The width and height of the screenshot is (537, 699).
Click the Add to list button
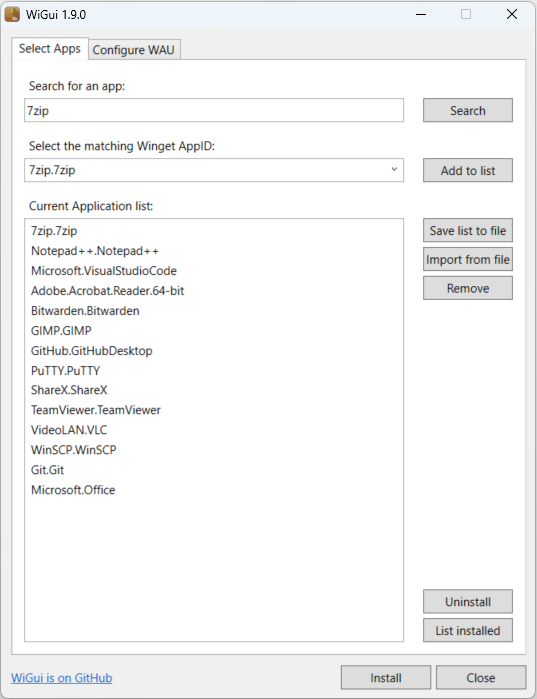[467, 170]
